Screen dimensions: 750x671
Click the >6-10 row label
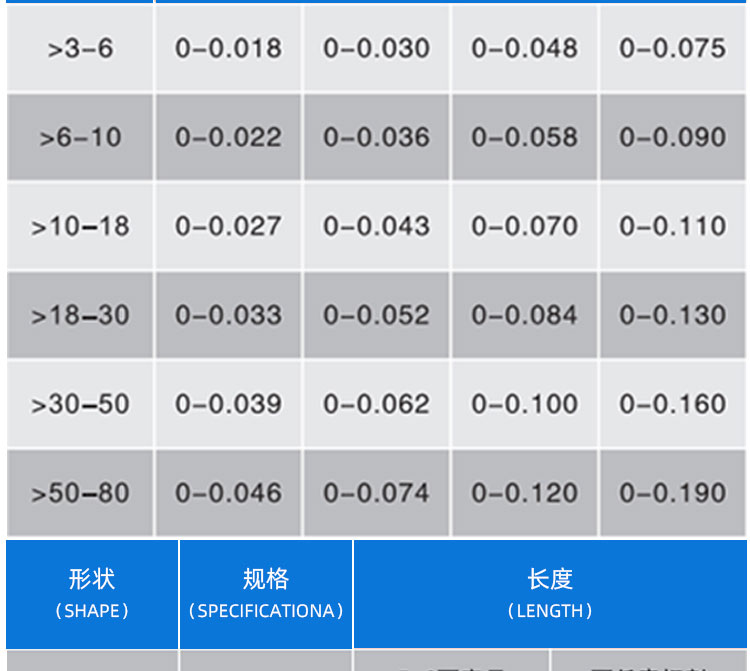[80, 137]
